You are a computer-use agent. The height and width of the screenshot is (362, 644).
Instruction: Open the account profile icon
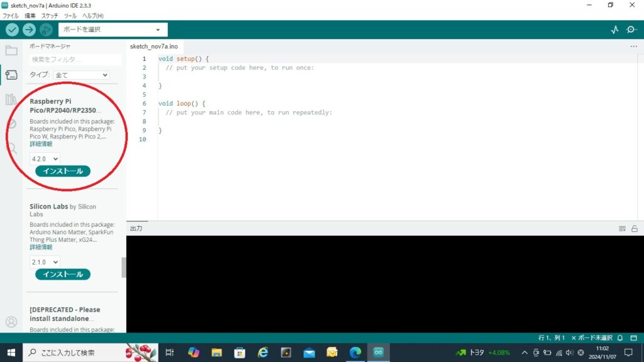(x=11, y=322)
